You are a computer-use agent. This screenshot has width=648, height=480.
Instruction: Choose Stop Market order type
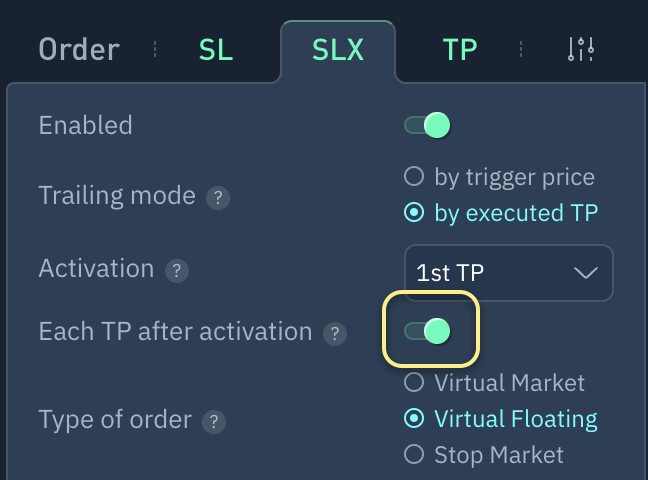414,455
